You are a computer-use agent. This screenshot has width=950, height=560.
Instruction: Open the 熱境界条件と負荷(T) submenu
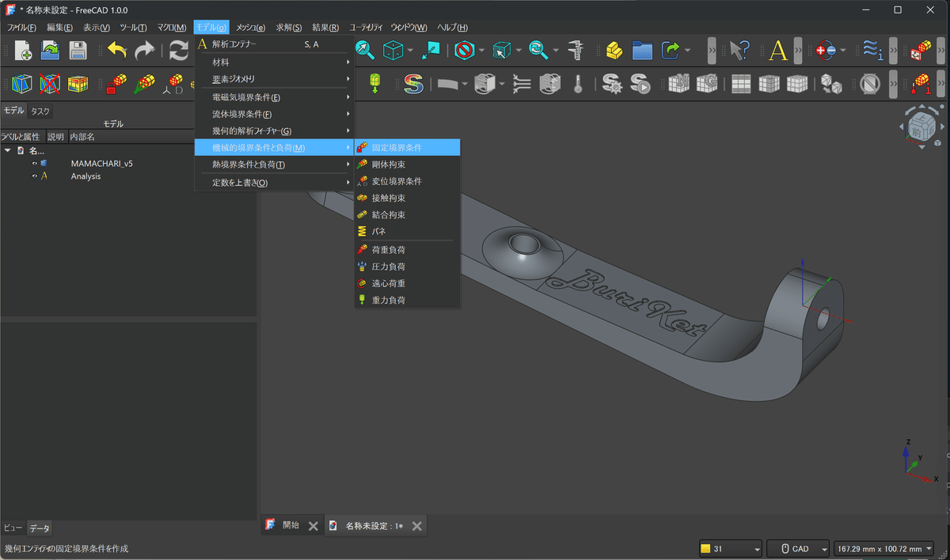pyautogui.click(x=274, y=165)
